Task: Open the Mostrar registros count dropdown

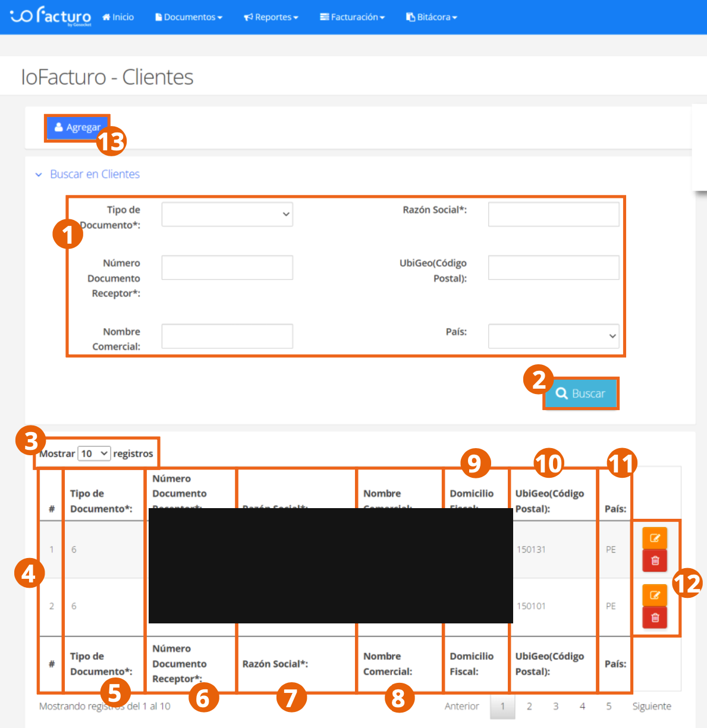Action: [94, 453]
